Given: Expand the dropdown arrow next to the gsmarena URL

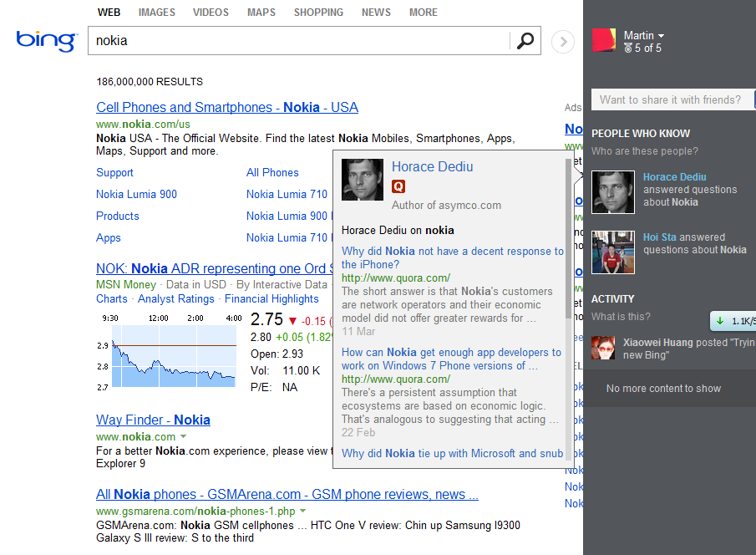Looking at the screenshot, I should click(x=302, y=511).
